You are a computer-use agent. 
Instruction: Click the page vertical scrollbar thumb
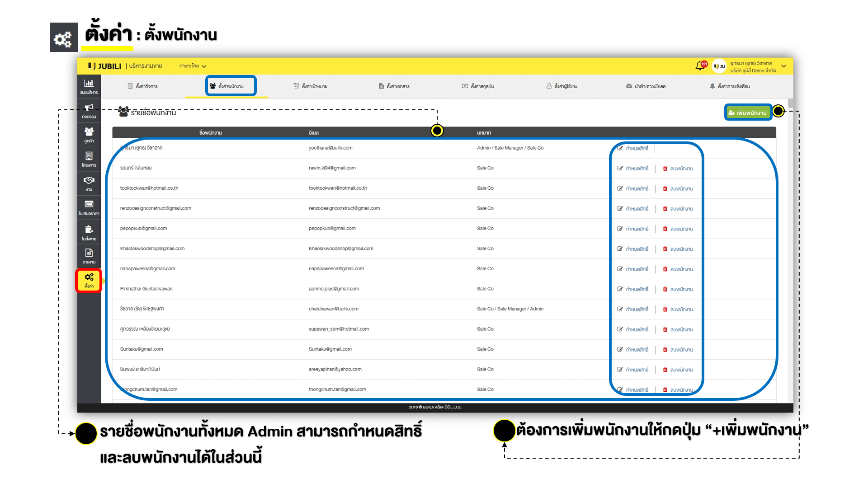[x=790, y=103]
